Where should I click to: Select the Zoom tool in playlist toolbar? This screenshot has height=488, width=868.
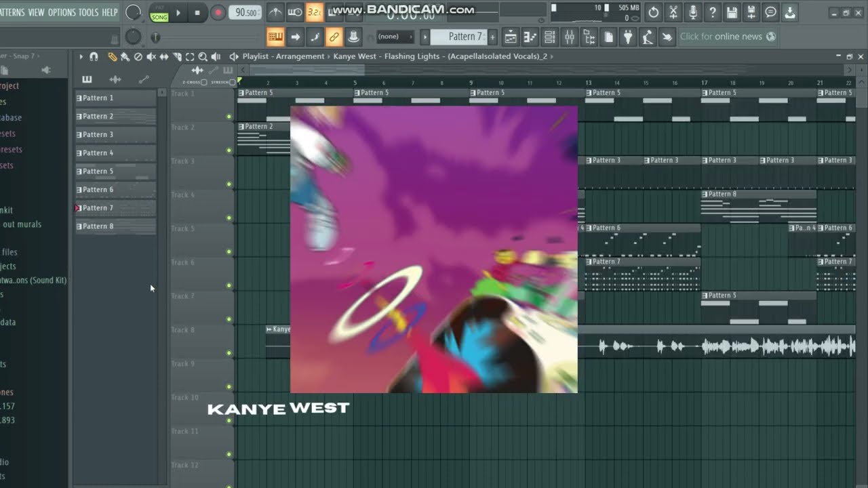click(203, 57)
